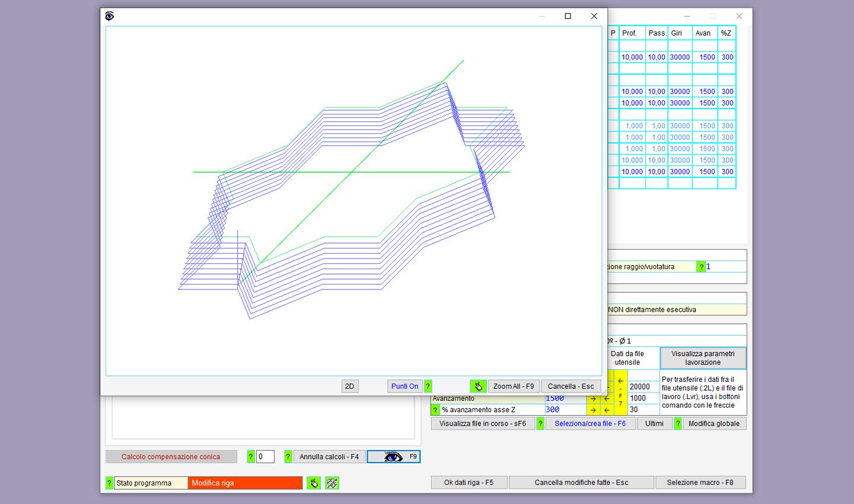
Task: Switch the viewer to 2D mode
Action: pos(350,386)
